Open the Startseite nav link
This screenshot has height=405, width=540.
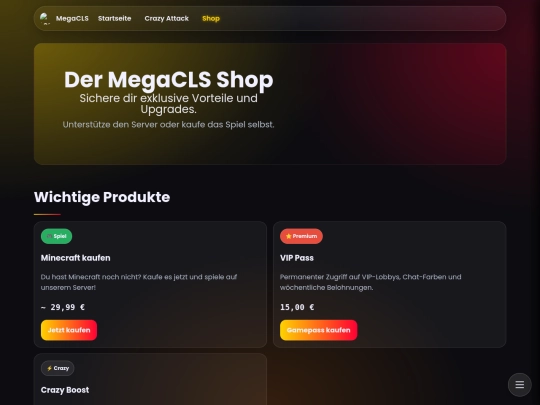[114, 19]
